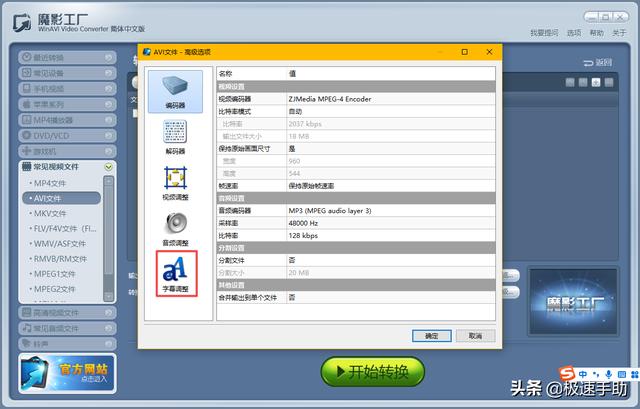Expand the DVD/VCD category arrow
The image size is (640, 409).
point(109,136)
